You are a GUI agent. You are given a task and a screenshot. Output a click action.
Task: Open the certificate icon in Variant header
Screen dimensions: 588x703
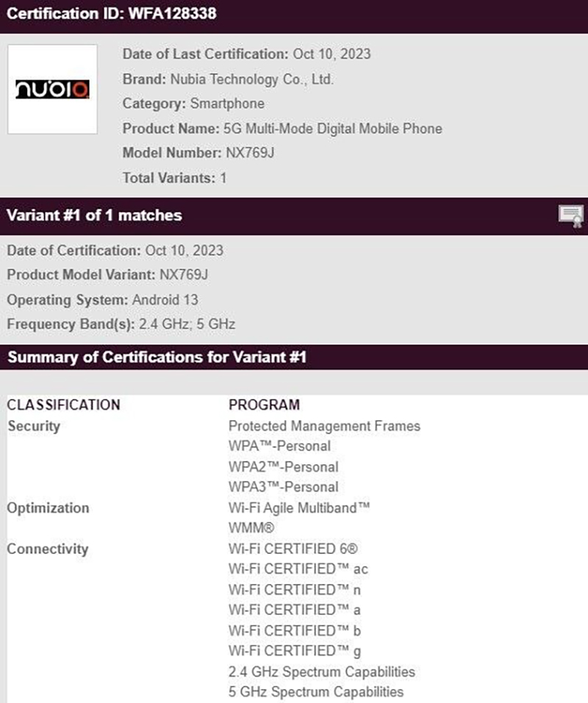[x=570, y=216]
